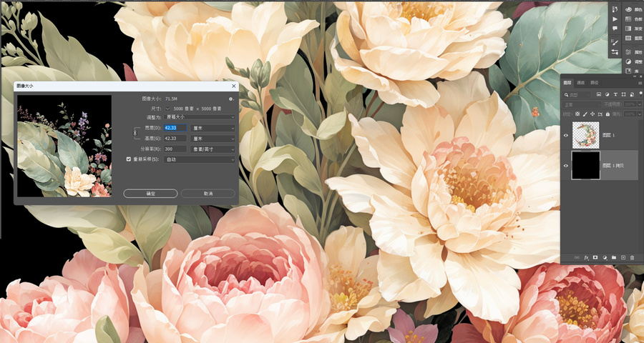The height and width of the screenshot is (343, 644).
Task: Click 确定 (OK) button
Action: [150, 193]
